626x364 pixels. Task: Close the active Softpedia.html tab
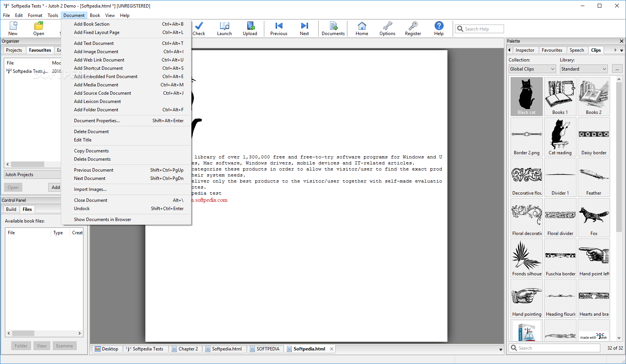(x=332, y=349)
